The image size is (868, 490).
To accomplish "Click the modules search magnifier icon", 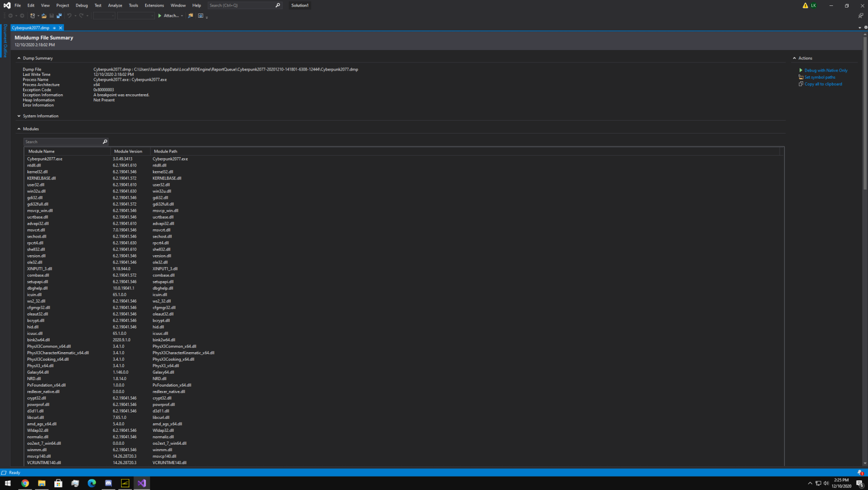I will pos(105,142).
